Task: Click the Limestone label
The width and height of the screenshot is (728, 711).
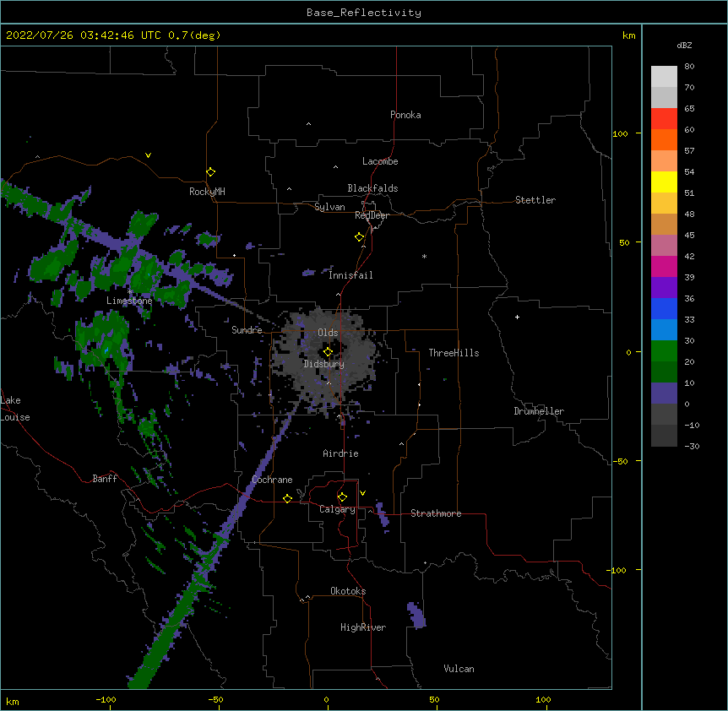Action: [129, 301]
